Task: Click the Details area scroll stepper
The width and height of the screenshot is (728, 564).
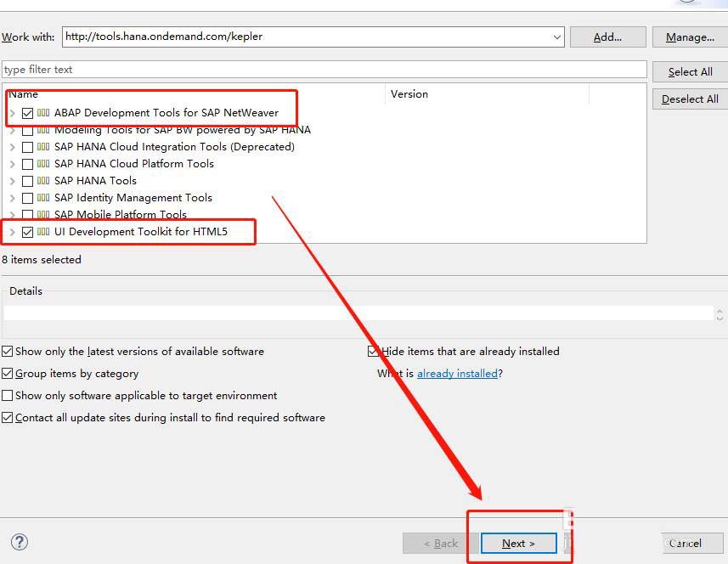Action: [720, 315]
